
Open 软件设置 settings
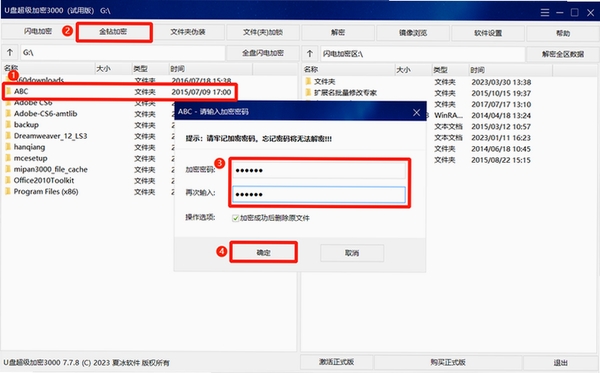point(488,33)
